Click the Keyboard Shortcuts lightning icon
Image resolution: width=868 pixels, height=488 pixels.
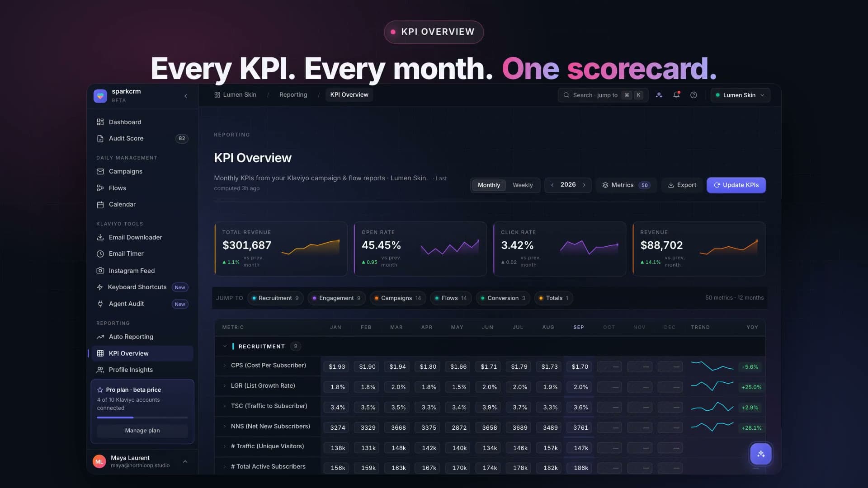point(100,287)
